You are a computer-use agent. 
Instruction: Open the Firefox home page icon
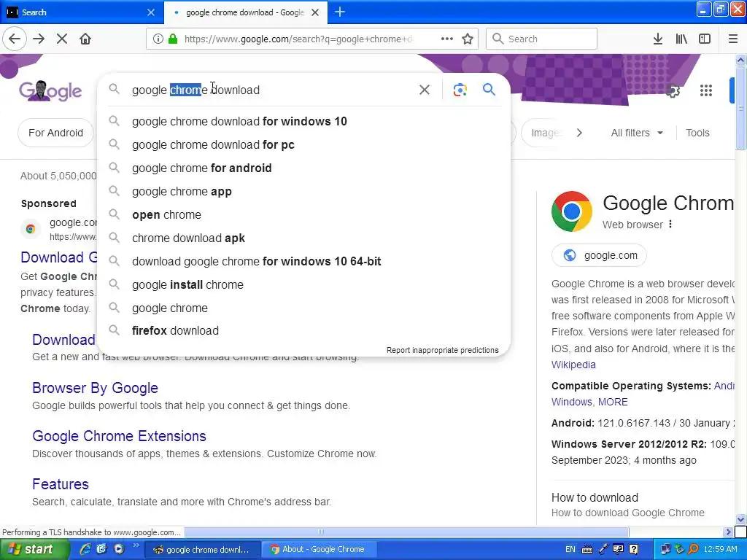tap(85, 39)
